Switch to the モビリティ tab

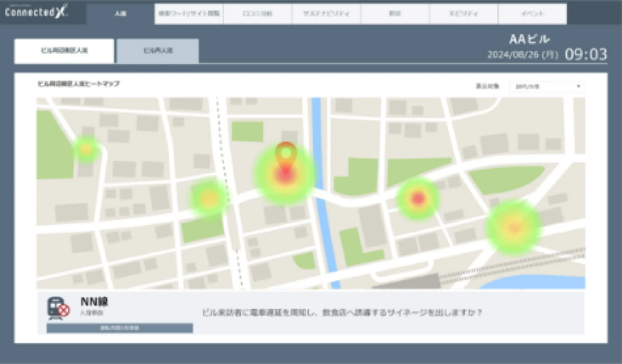464,14
